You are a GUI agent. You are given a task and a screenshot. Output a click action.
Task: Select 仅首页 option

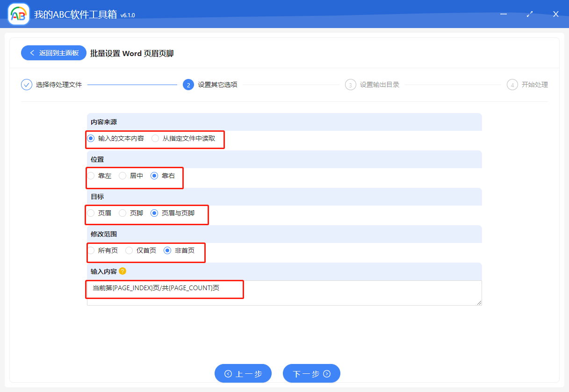[129, 250]
